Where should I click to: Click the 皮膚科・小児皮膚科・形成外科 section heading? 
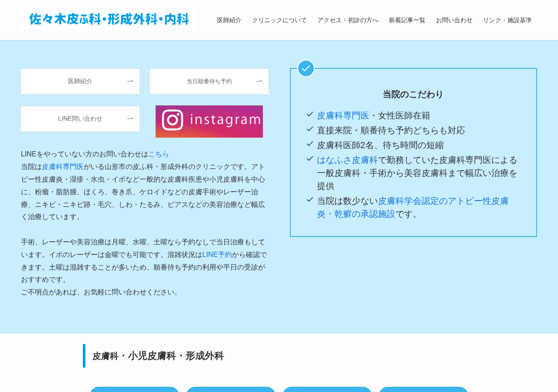click(158, 356)
